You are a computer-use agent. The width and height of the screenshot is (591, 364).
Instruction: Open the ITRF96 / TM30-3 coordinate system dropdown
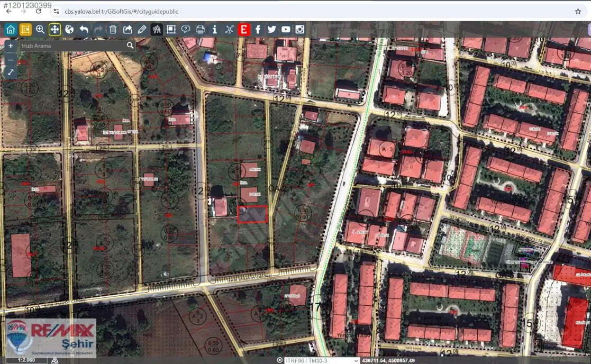[322, 361]
